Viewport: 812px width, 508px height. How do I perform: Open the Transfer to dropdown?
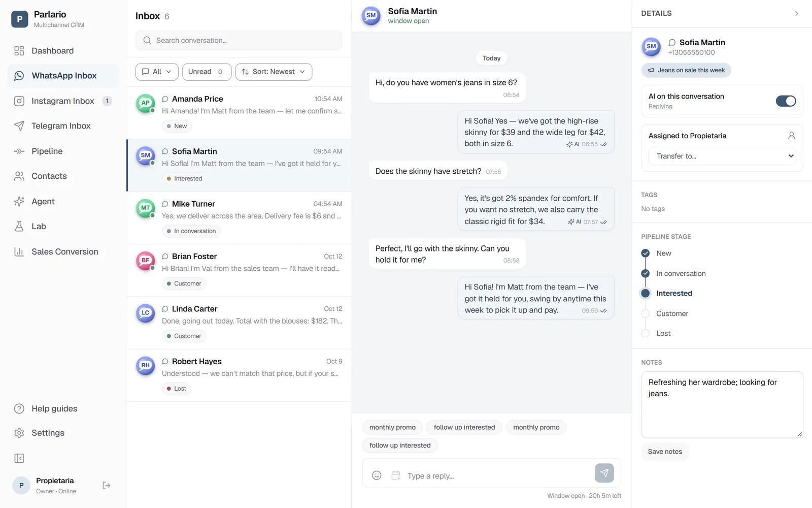click(722, 156)
